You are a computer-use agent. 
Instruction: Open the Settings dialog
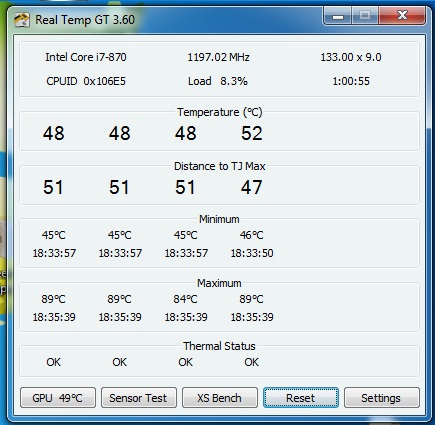381,398
